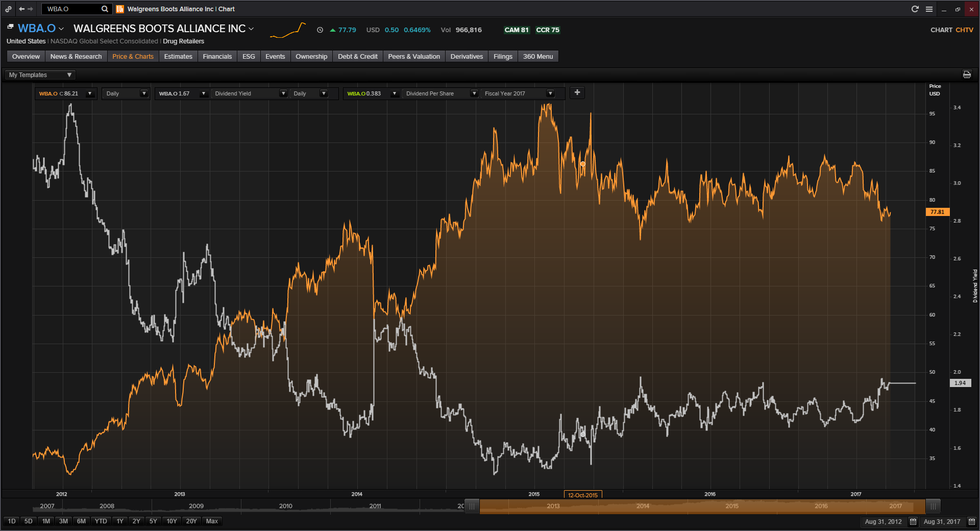Choose the YTD time range
This screenshot has height=531, width=980.
pos(101,521)
